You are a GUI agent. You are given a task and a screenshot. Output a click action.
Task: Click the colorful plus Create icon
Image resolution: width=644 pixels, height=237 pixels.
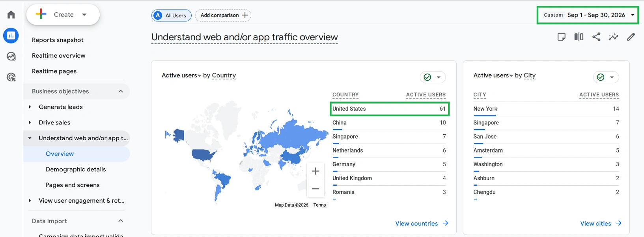(x=41, y=14)
